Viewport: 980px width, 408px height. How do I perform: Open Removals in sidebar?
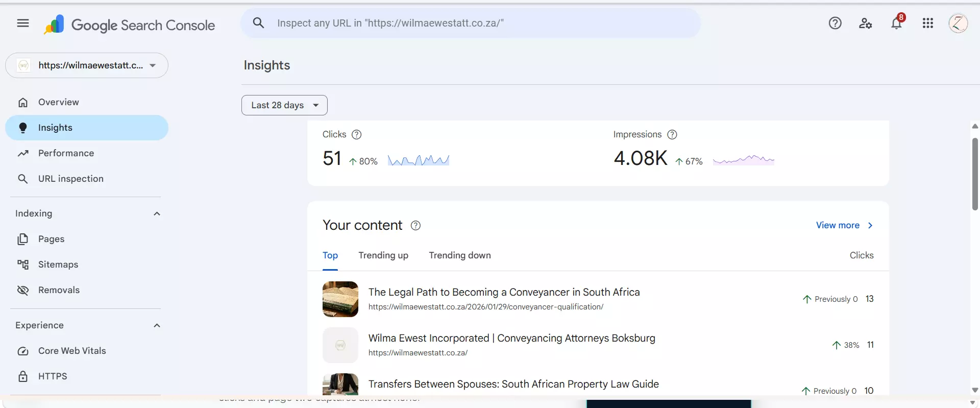tap(87, 290)
